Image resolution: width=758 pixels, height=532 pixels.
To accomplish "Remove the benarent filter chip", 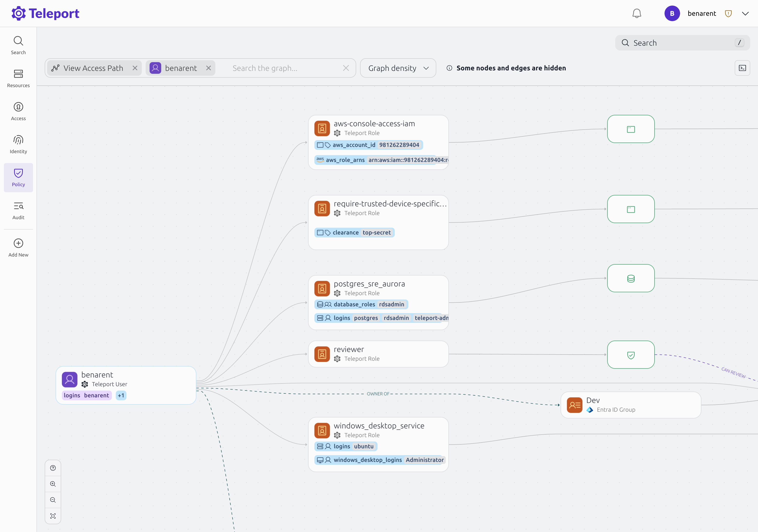I will [209, 68].
